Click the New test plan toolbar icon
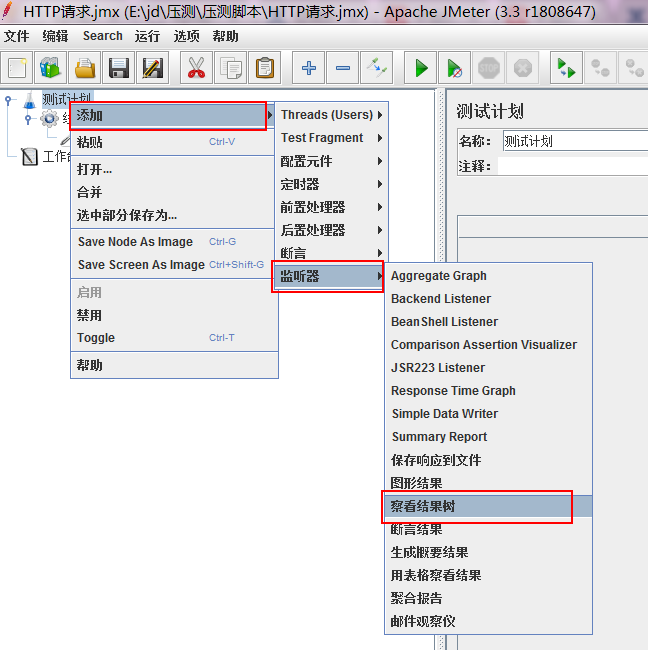 [17, 68]
